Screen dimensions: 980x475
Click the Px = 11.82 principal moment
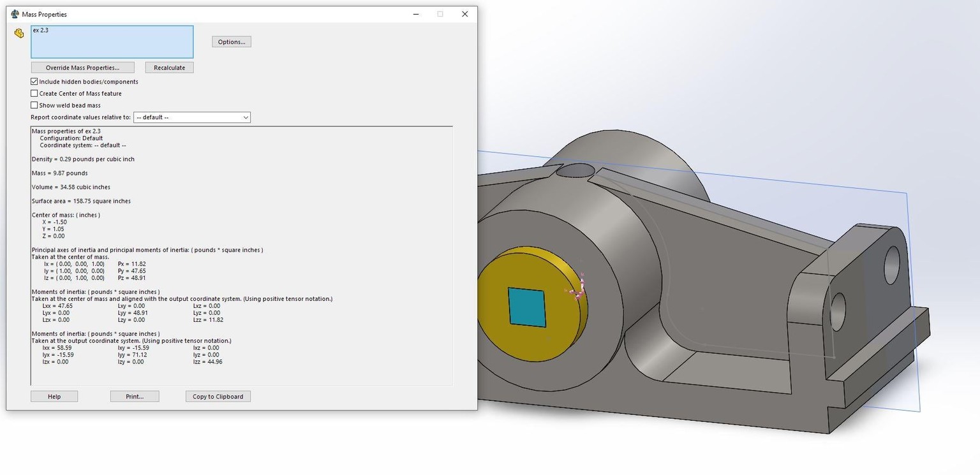pos(132,264)
